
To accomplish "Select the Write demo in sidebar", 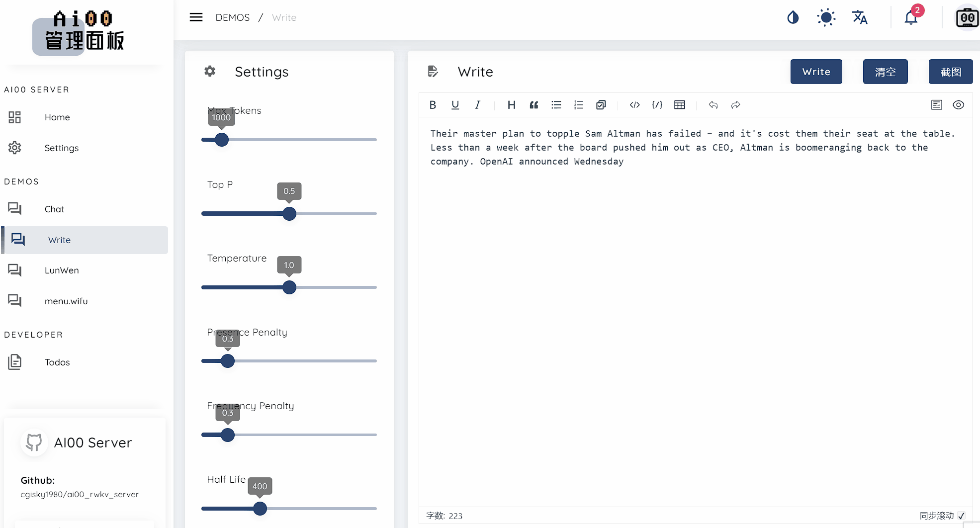I will (x=85, y=240).
